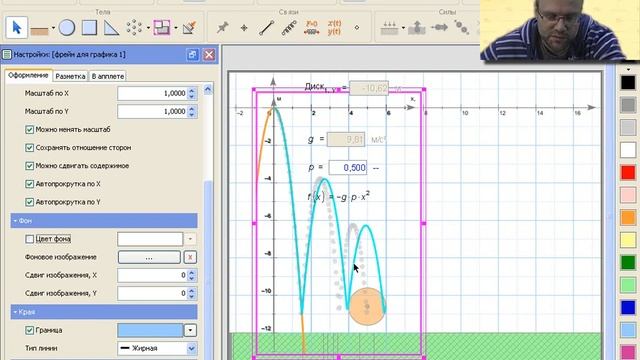Select the x(t) y(t) trajectory tool

[x=334, y=28]
